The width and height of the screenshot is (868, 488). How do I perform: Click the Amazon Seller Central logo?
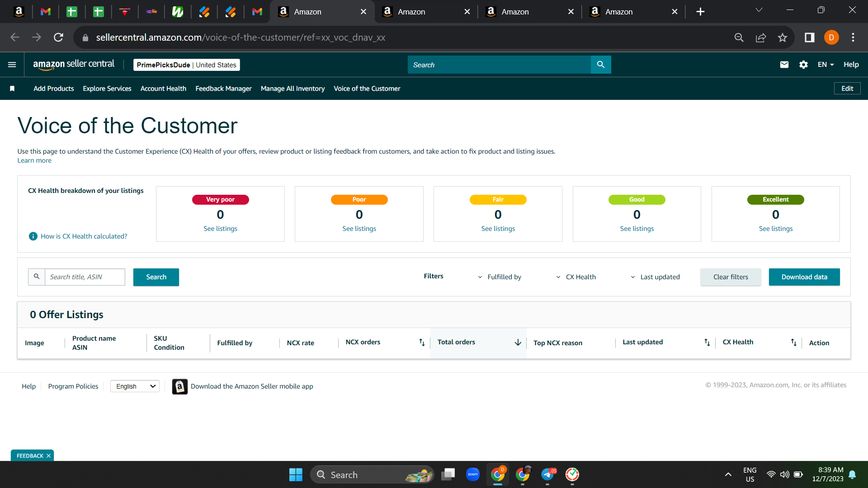74,65
